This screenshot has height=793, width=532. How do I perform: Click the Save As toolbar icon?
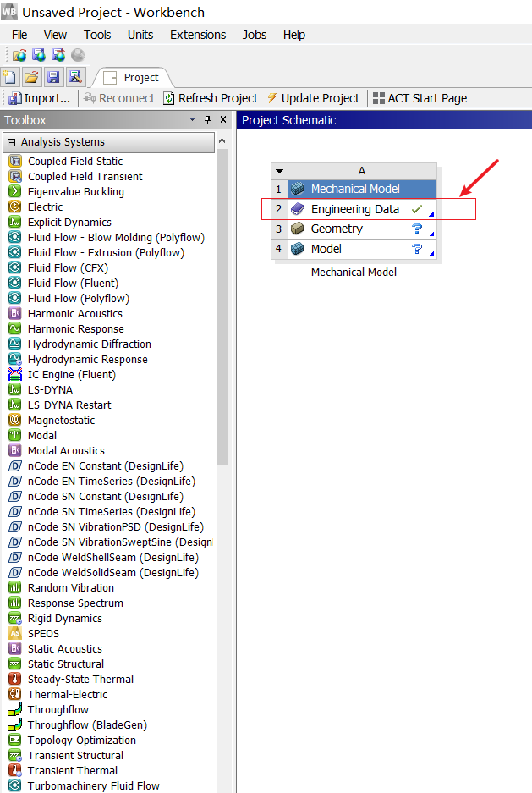tap(74, 77)
